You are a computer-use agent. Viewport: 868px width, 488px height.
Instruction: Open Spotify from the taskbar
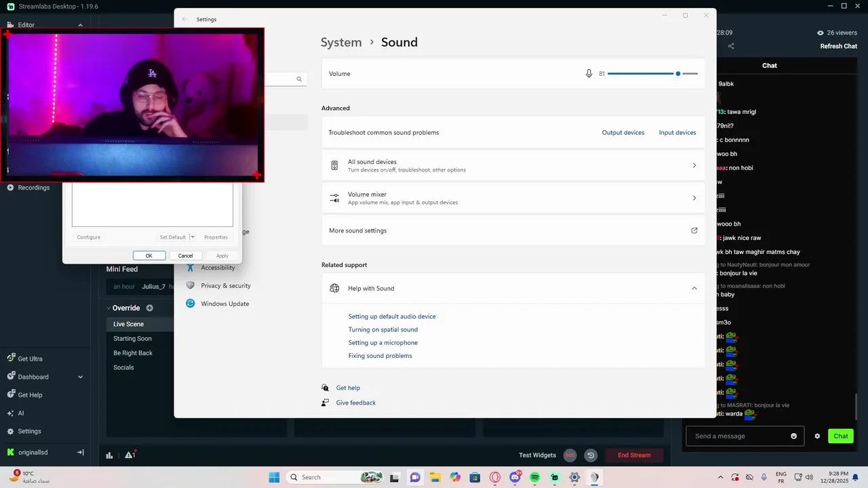(535, 477)
